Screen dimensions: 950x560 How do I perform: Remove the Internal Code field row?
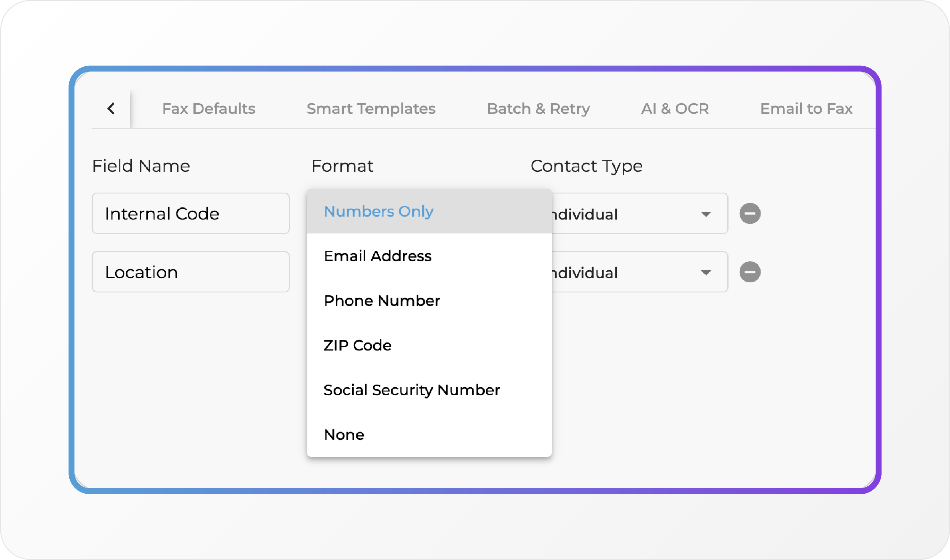[750, 214]
